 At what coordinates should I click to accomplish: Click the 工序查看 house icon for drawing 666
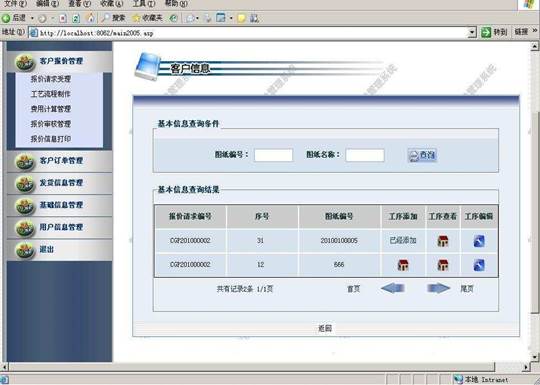click(443, 265)
